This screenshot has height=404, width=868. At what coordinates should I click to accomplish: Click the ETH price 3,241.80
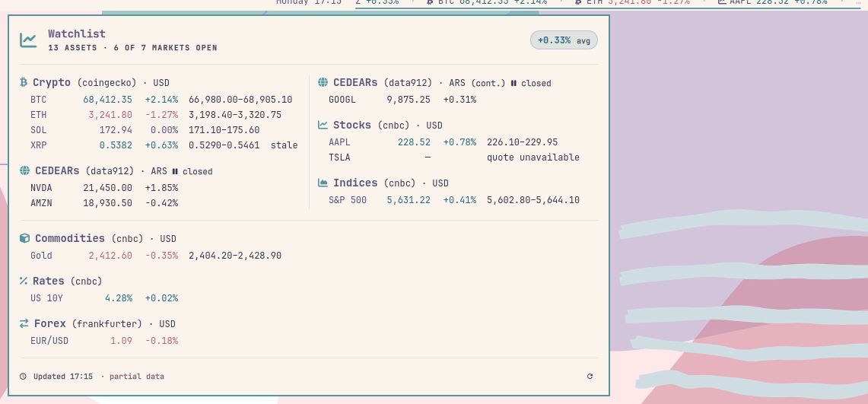[x=110, y=115]
